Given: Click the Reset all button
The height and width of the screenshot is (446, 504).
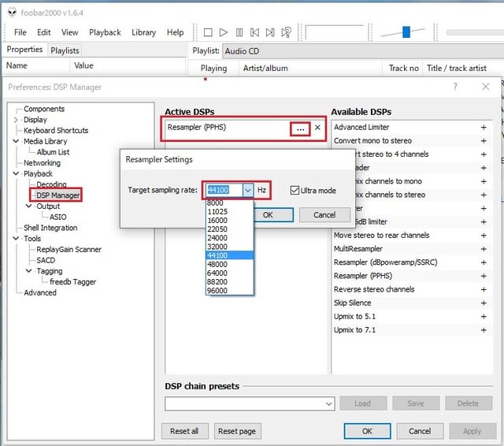Looking at the screenshot, I should coord(184,431).
